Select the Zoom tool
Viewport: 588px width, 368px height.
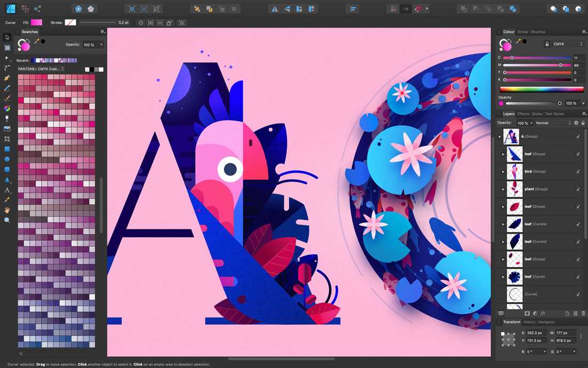coord(7,219)
